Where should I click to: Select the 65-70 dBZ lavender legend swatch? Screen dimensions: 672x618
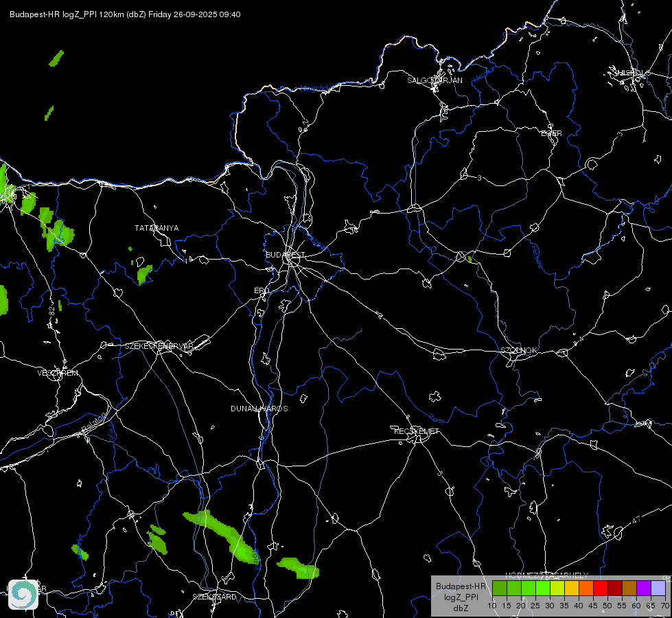point(658,588)
